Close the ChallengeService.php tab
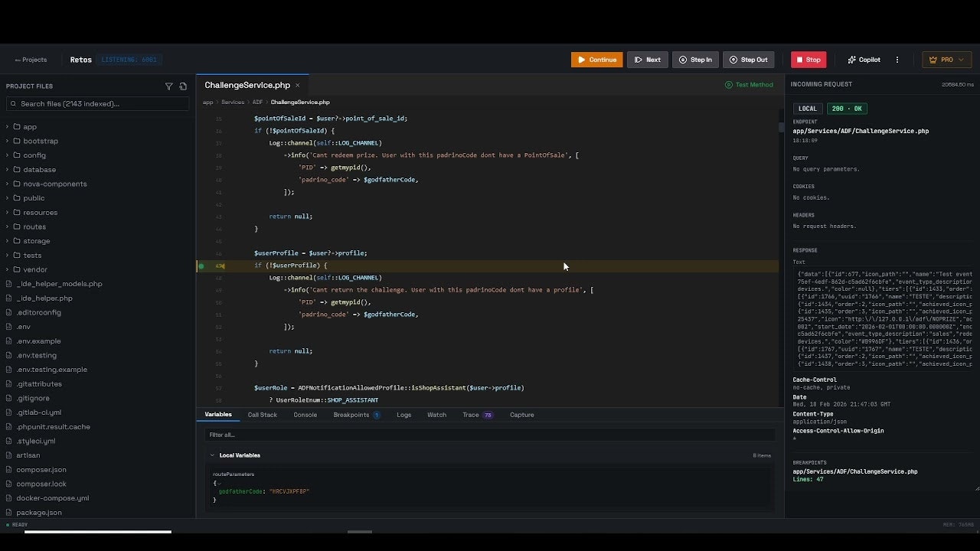The image size is (980, 551). [298, 85]
